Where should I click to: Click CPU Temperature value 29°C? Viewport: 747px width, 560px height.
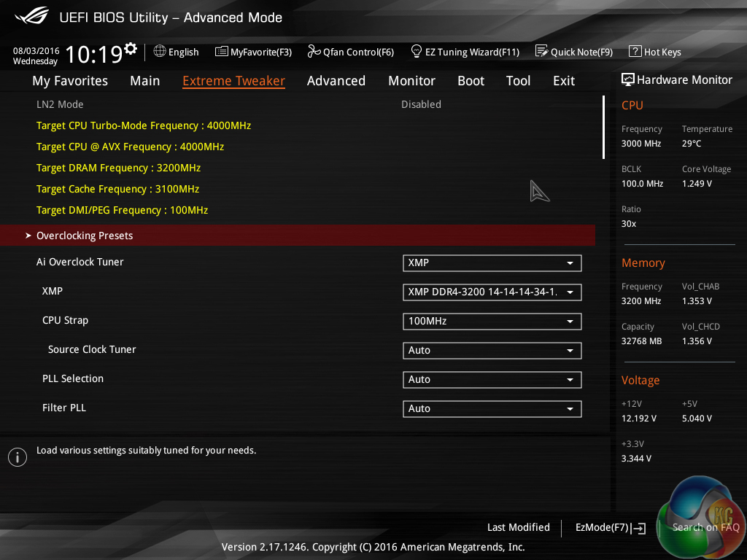pyautogui.click(x=692, y=144)
